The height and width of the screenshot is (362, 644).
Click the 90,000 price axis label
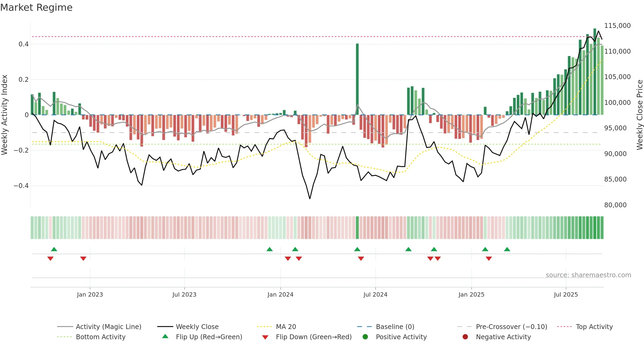pyautogui.click(x=616, y=154)
